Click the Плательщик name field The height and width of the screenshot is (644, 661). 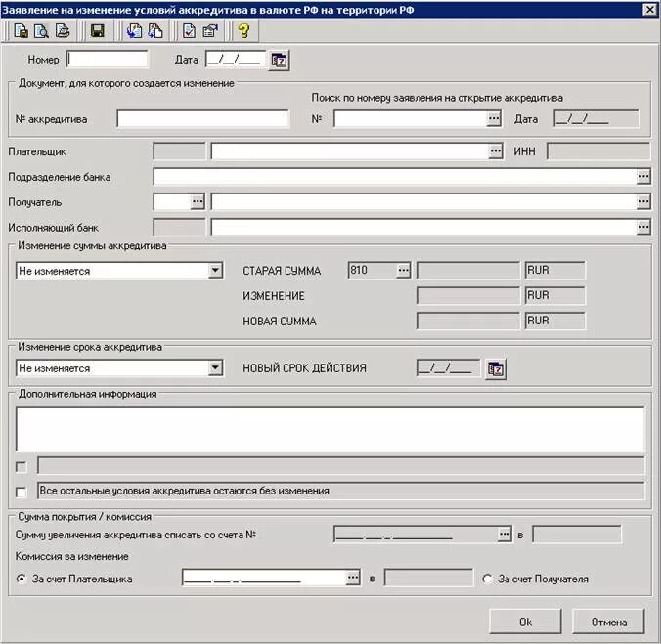[x=350, y=150]
